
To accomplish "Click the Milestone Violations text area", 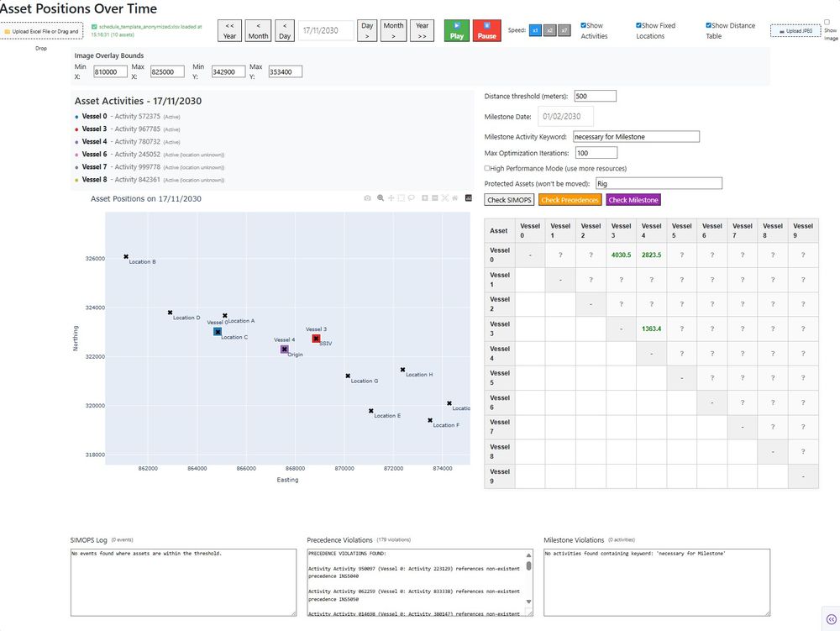I will point(657,582).
